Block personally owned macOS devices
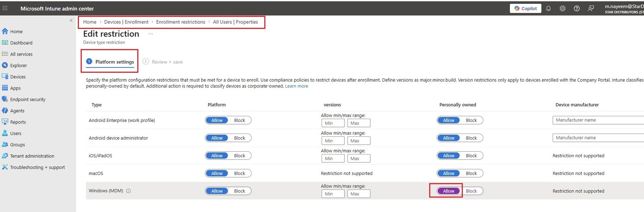This screenshot has height=212, width=644. (471, 173)
